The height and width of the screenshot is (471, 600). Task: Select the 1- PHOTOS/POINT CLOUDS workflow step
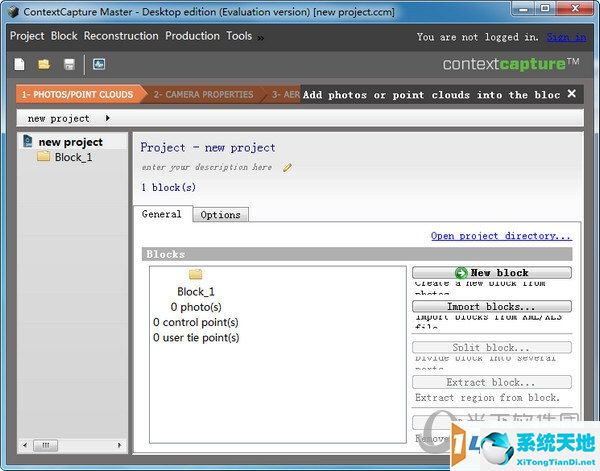click(77, 95)
